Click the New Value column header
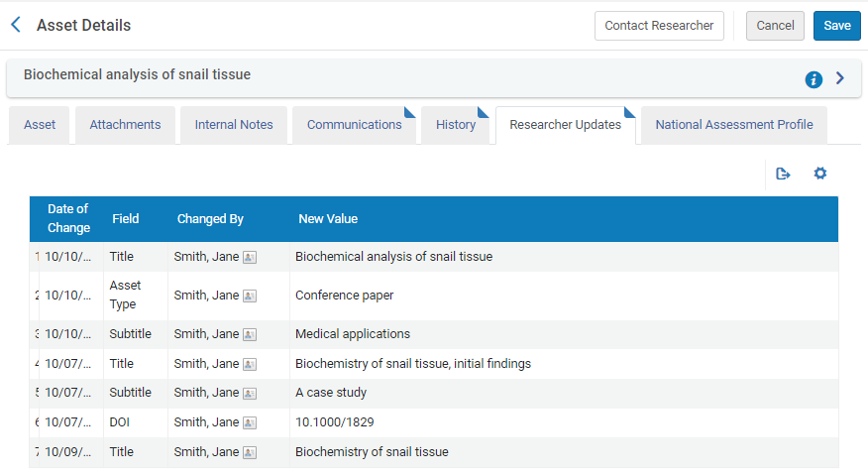 (328, 219)
